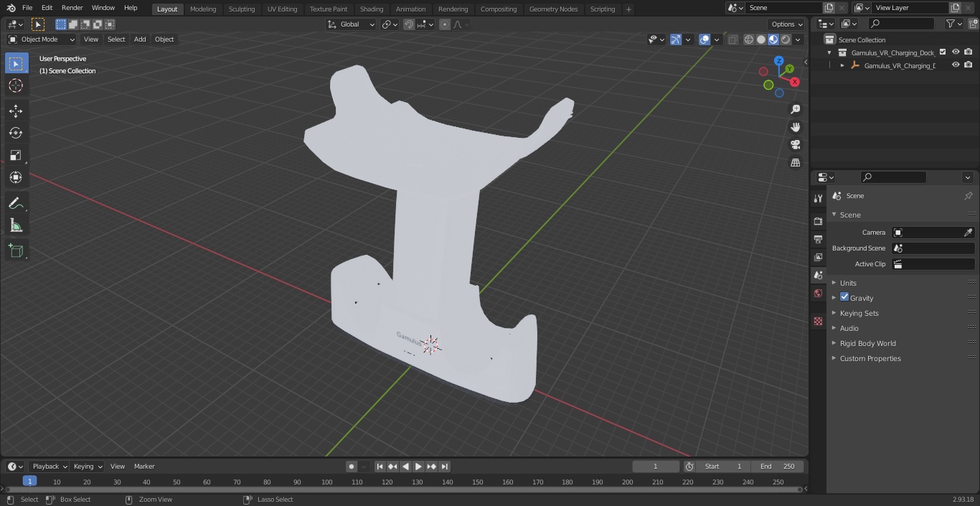This screenshot has height=506, width=980.
Task: Open the World properties tab
Action: pos(818,294)
